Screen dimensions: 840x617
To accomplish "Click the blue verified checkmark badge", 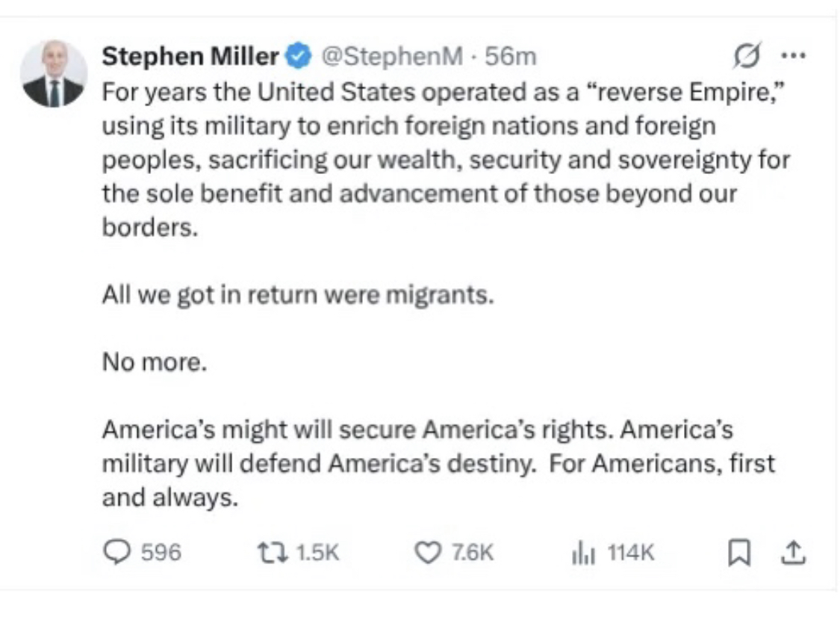I will pos(299,56).
